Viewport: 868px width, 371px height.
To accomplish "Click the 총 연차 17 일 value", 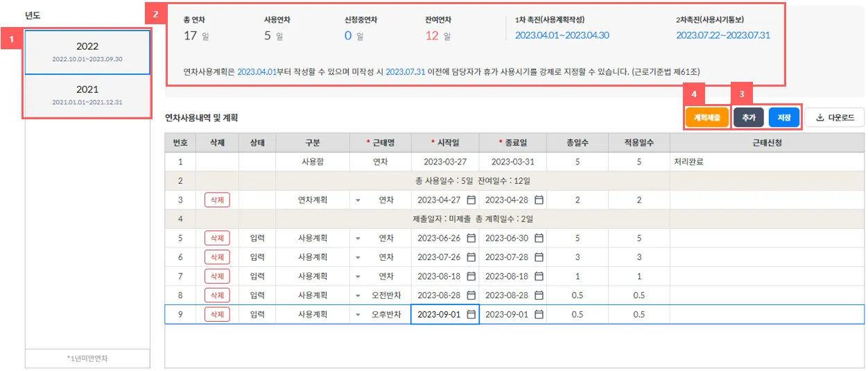I will click(196, 35).
